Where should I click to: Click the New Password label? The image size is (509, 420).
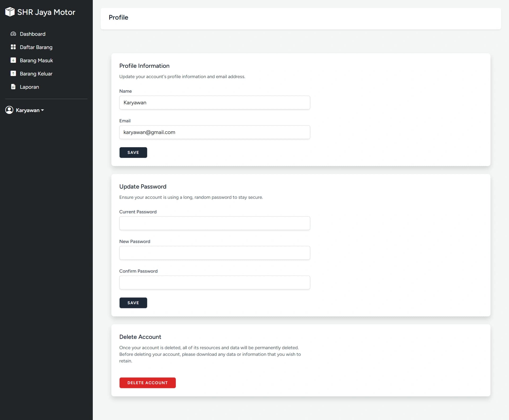tap(135, 242)
